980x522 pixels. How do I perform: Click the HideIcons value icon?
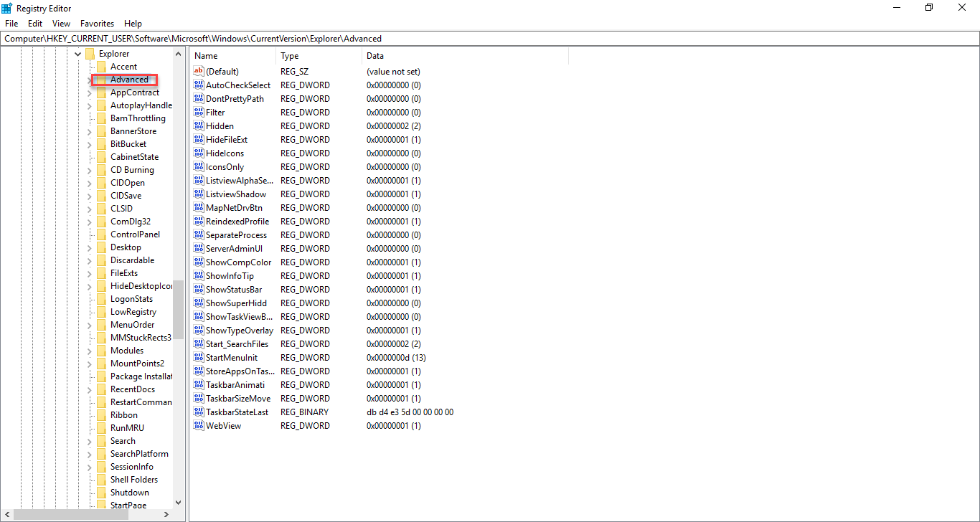[199, 153]
